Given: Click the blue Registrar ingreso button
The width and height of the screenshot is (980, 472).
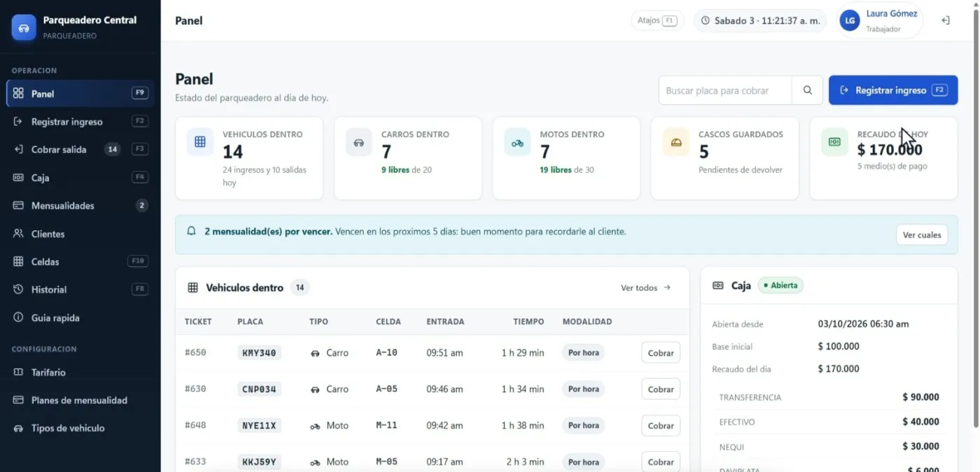Looking at the screenshot, I should [x=893, y=90].
